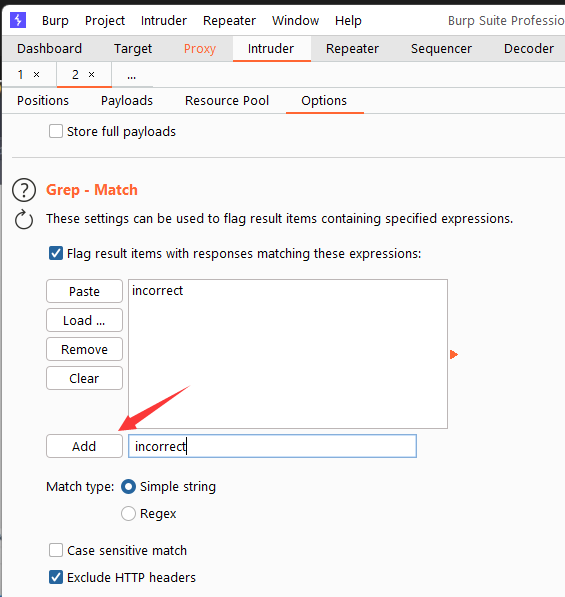Open the Burp menu

[55, 21]
